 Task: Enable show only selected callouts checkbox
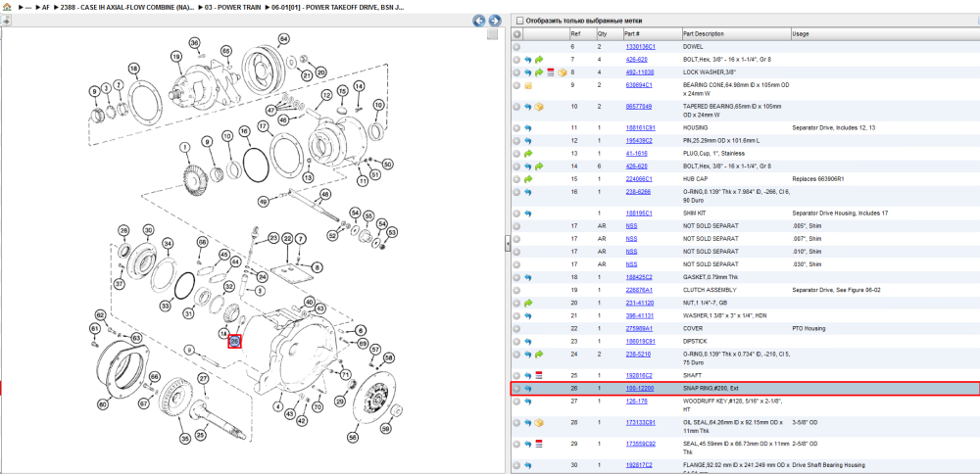[518, 21]
